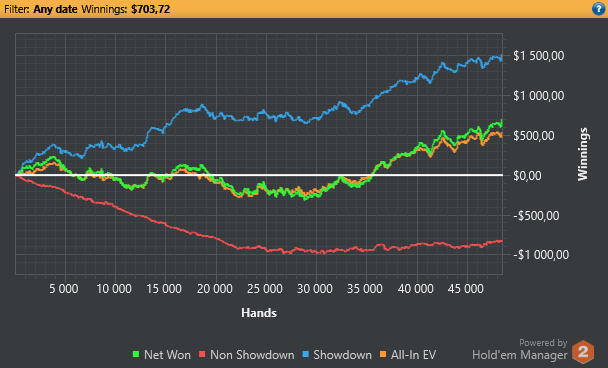Click the green Net Won legend swatch

tap(136, 354)
